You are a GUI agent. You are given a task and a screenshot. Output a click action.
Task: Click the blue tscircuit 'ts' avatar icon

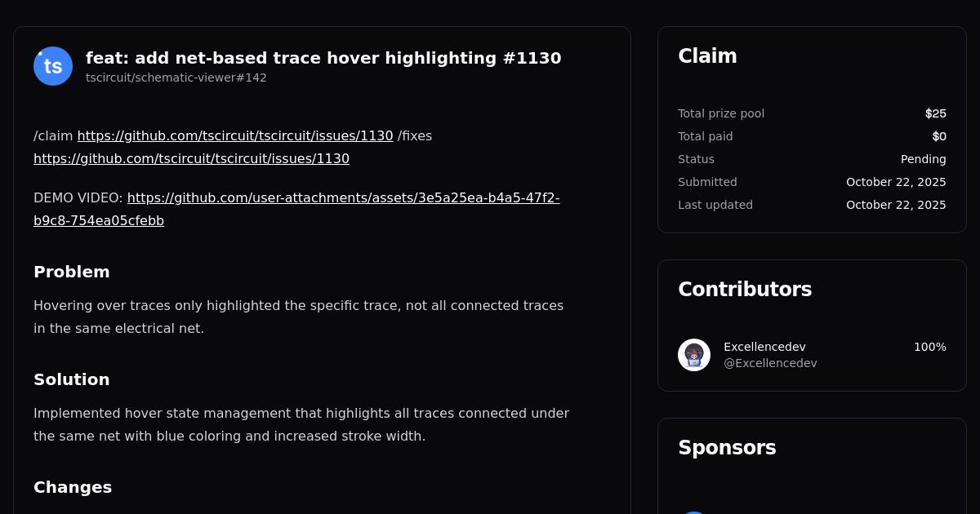(53, 66)
